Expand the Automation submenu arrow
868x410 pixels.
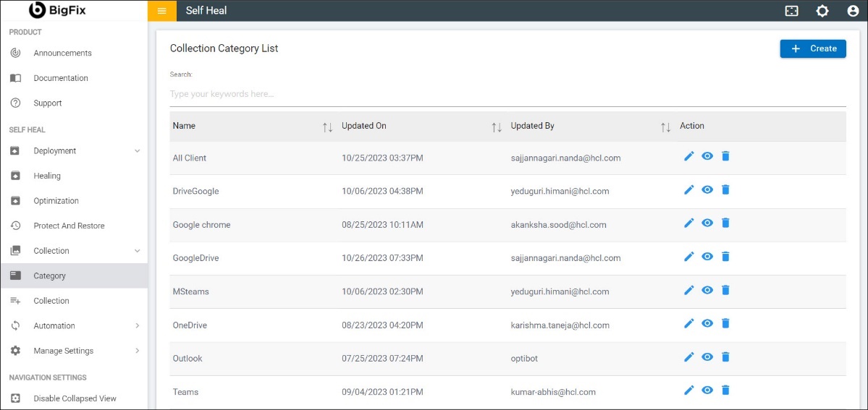(138, 326)
